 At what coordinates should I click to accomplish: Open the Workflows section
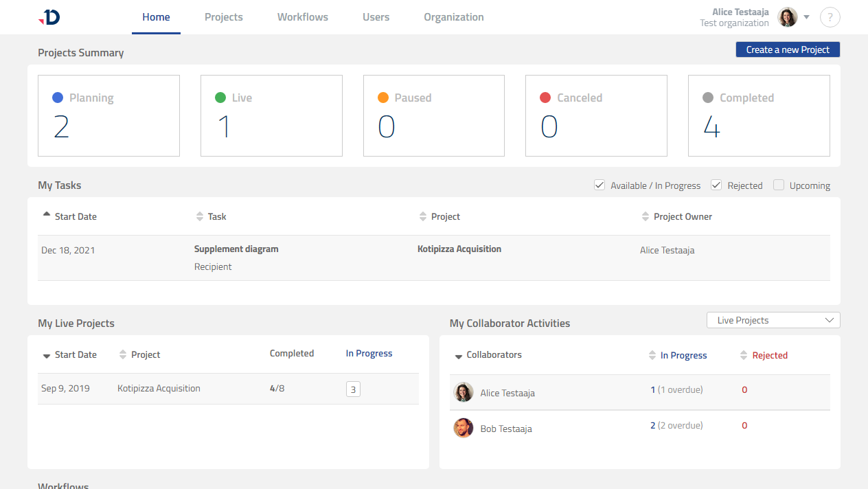click(x=302, y=17)
